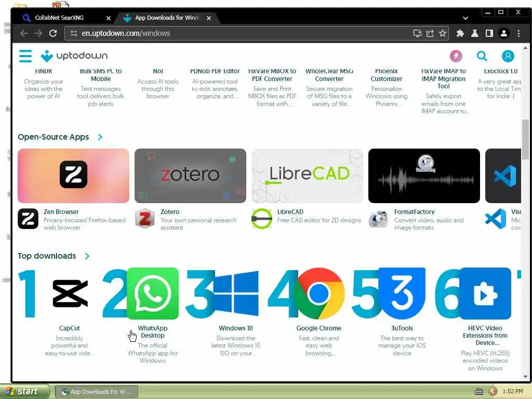Open the browser extensions puzzle icon
Viewport: 532px width, 399px height.
[x=460, y=33]
